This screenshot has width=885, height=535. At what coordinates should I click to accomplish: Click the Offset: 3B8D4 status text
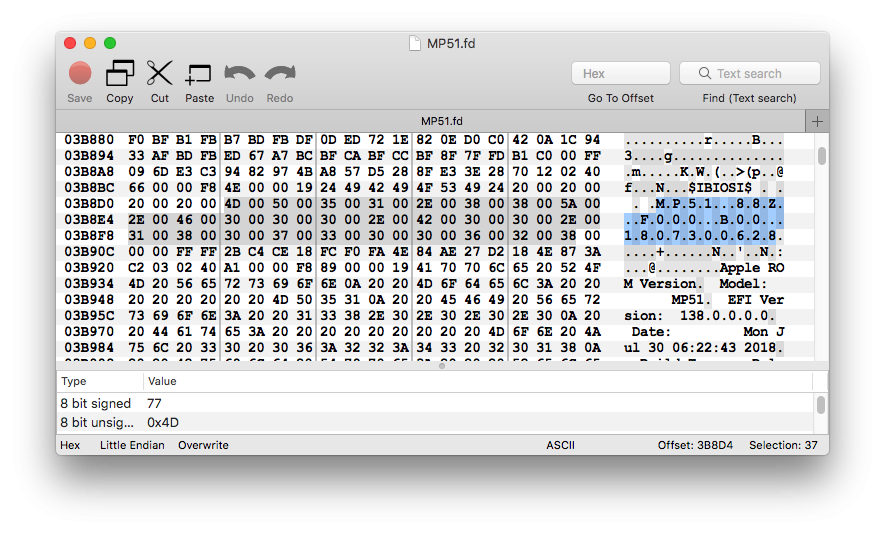[x=695, y=445]
